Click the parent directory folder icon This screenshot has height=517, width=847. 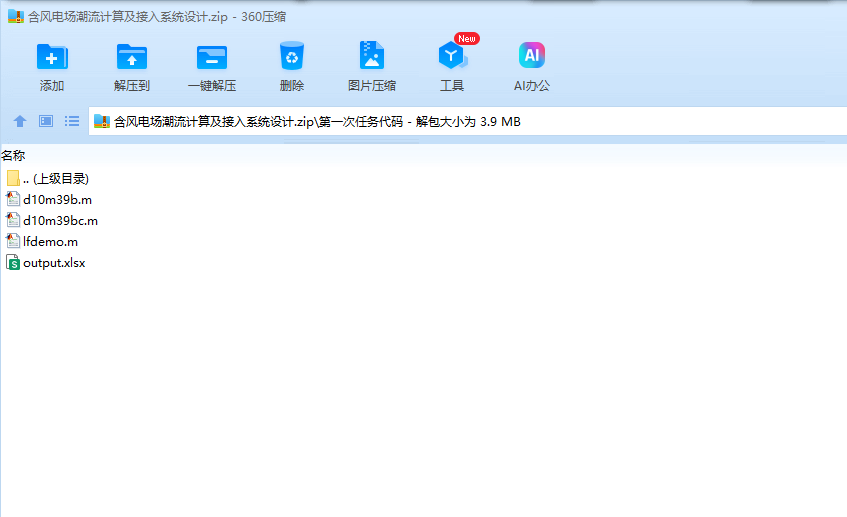[13, 178]
